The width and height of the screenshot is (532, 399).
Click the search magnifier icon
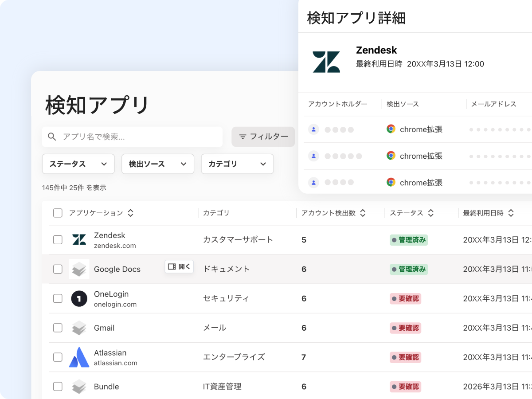pos(52,137)
